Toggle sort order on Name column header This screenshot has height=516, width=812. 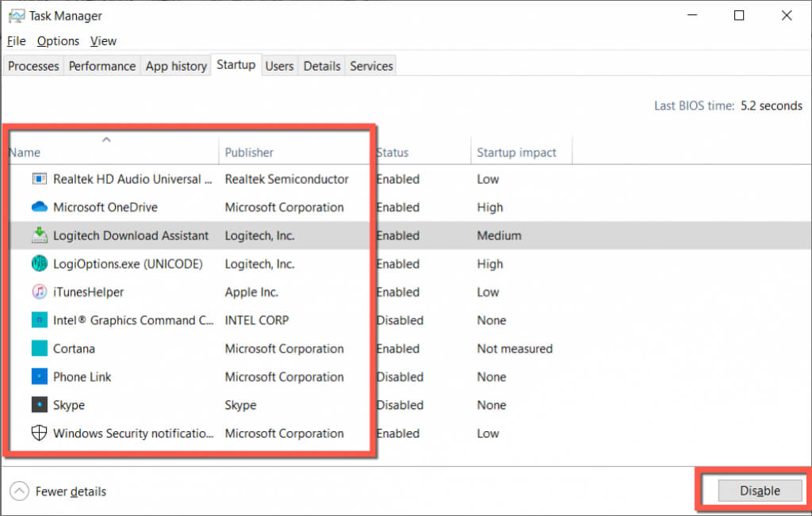(25, 152)
